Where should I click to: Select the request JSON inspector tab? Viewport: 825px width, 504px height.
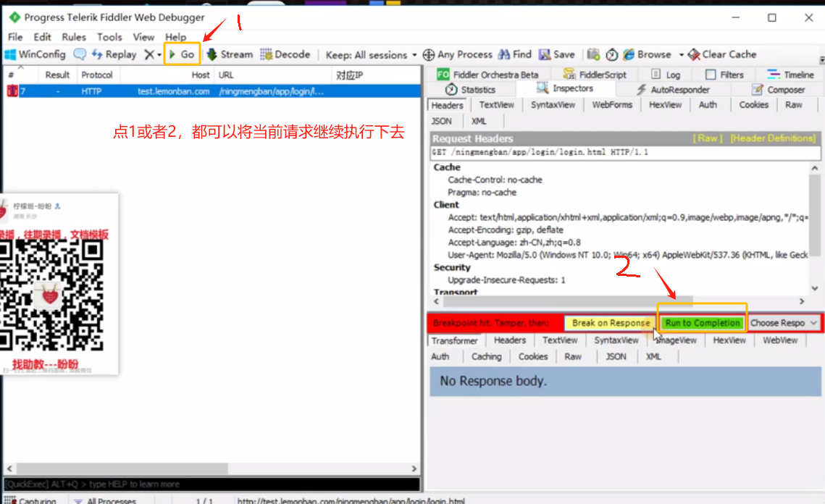[x=441, y=121]
